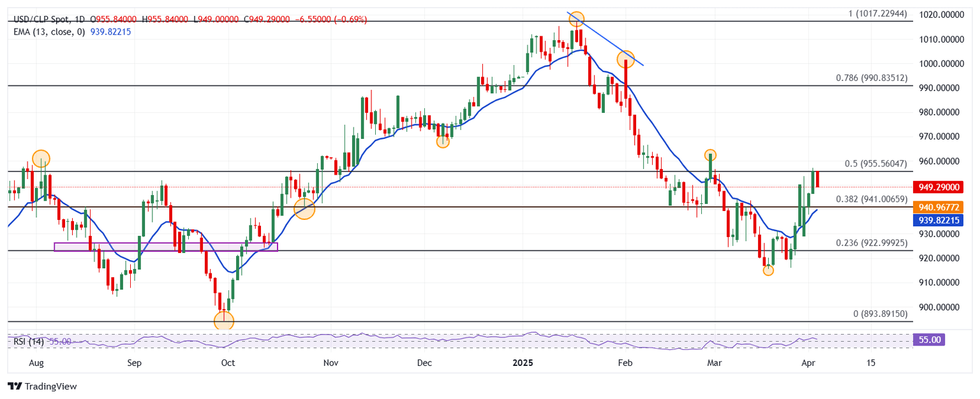Open the EMA (13, close, 0) indicator legend
Screen dimensions: 980x399
click(x=47, y=31)
